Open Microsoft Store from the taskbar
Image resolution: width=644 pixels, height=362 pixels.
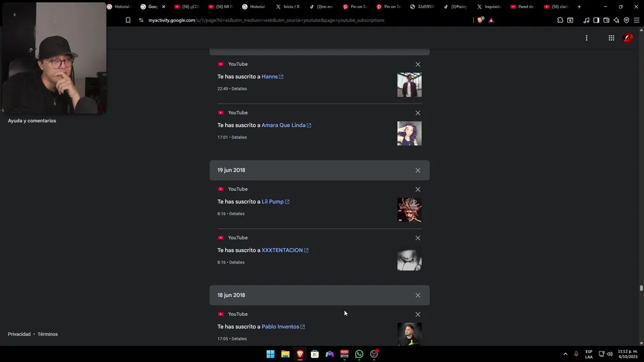[315, 354]
